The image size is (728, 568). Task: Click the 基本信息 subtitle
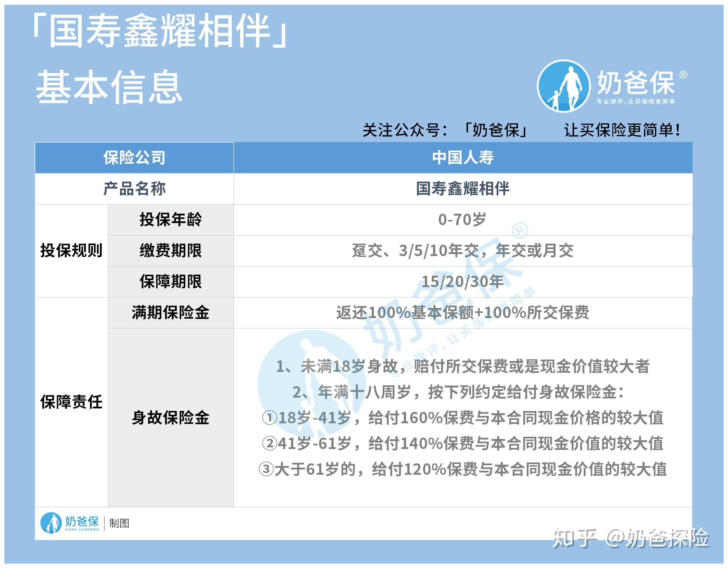click(x=109, y=87)
